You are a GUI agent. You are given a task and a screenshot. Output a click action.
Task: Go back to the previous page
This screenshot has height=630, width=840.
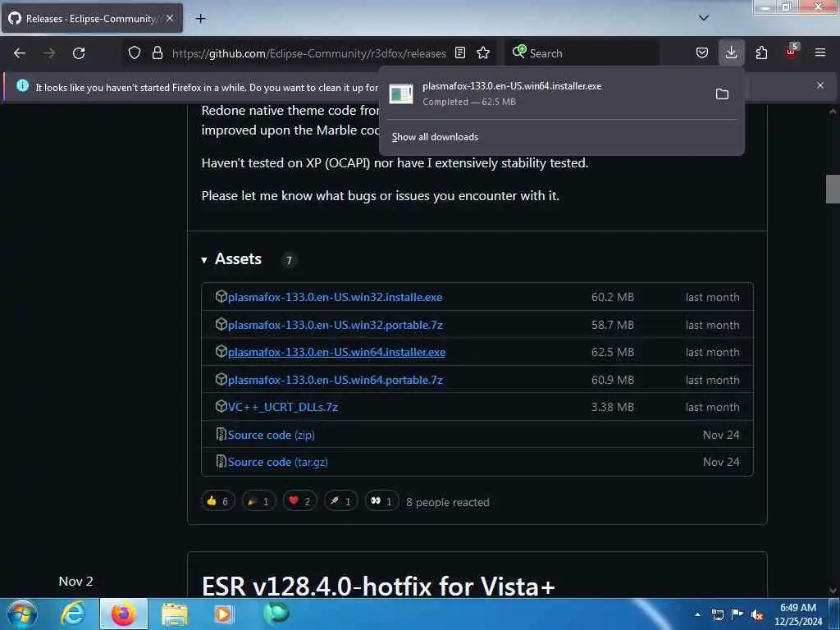[20, 53]
